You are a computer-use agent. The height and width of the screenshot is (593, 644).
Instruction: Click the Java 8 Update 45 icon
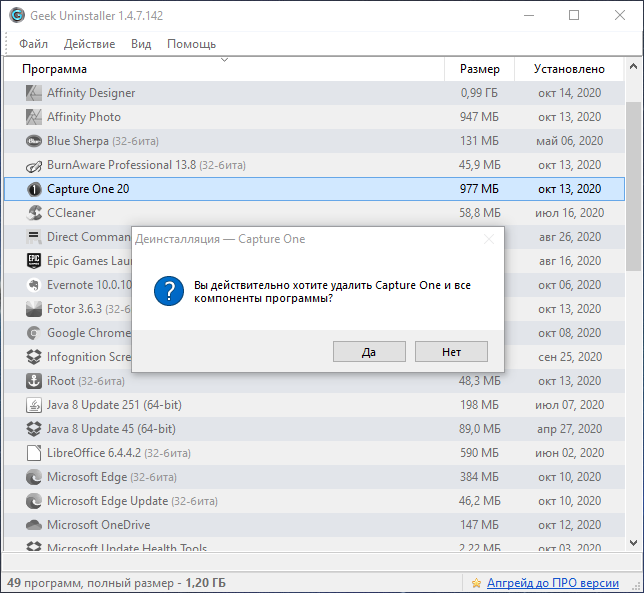34,429
